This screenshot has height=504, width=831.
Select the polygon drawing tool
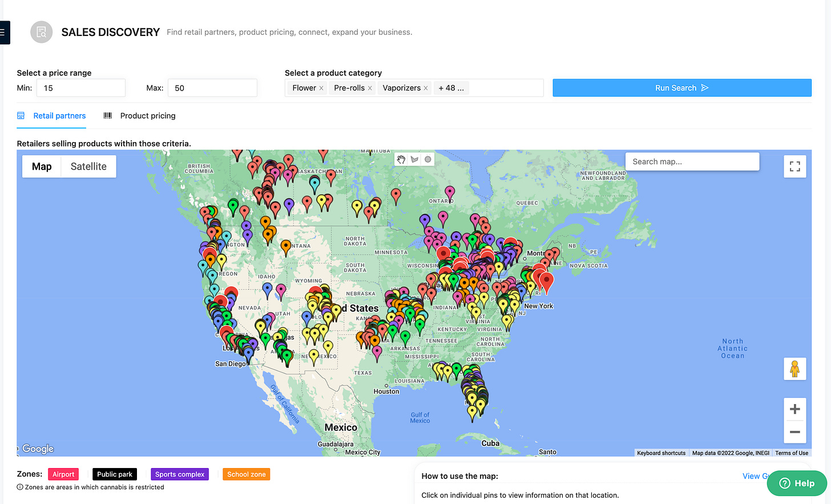[x=414, y=160]
